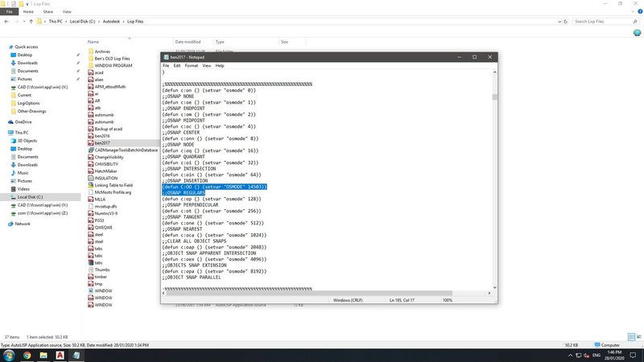Open 3D Objects under This PC
This screenshot has height=362, width=644.
(x=27, y=140)
